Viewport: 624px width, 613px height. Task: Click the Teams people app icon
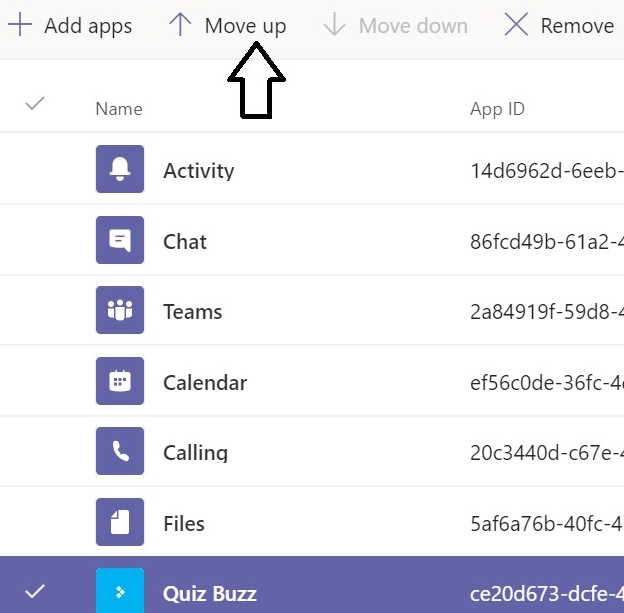tap(120, 310)
